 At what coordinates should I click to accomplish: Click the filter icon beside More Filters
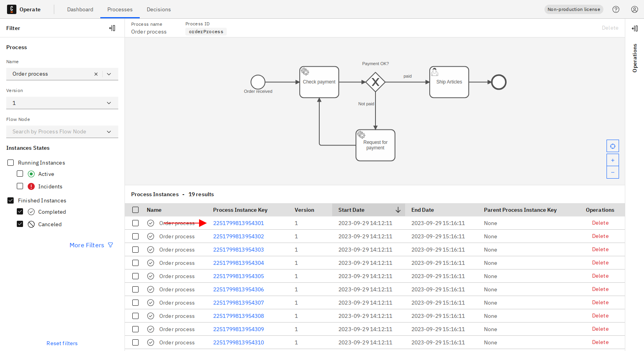(x=111, y=245)
